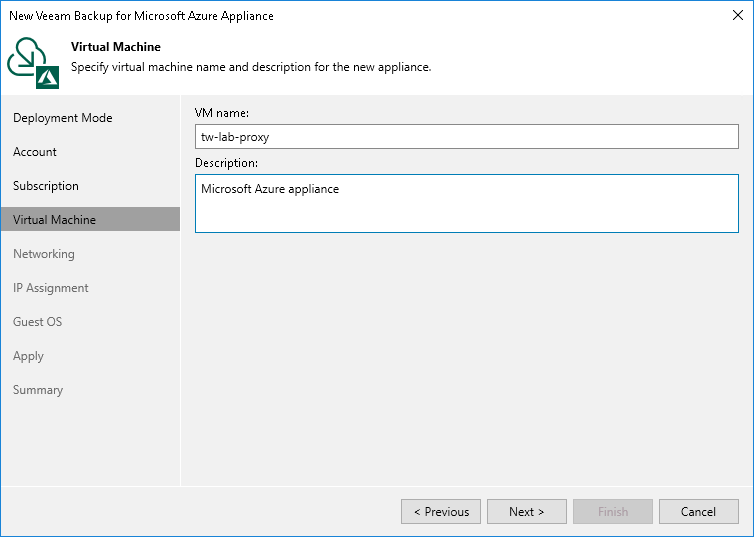This screenshot has width=754, height=537.
Task: Cancel the appliance wizard
Action: pos(698,512)
